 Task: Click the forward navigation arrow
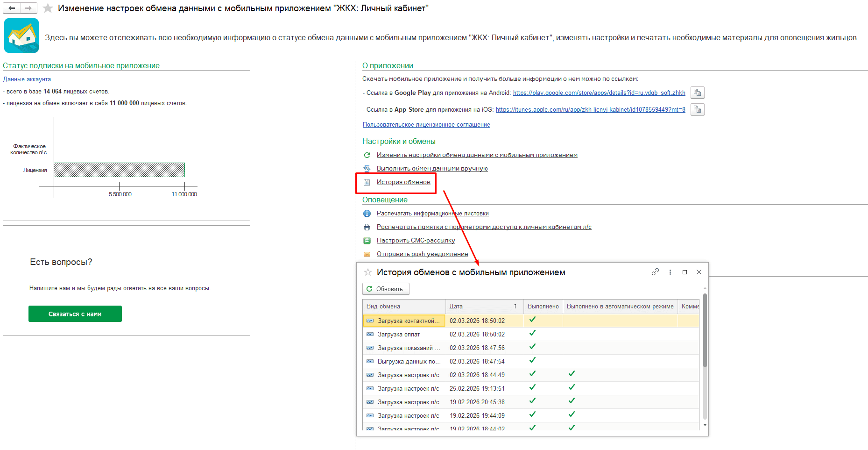tap(28, 8)
